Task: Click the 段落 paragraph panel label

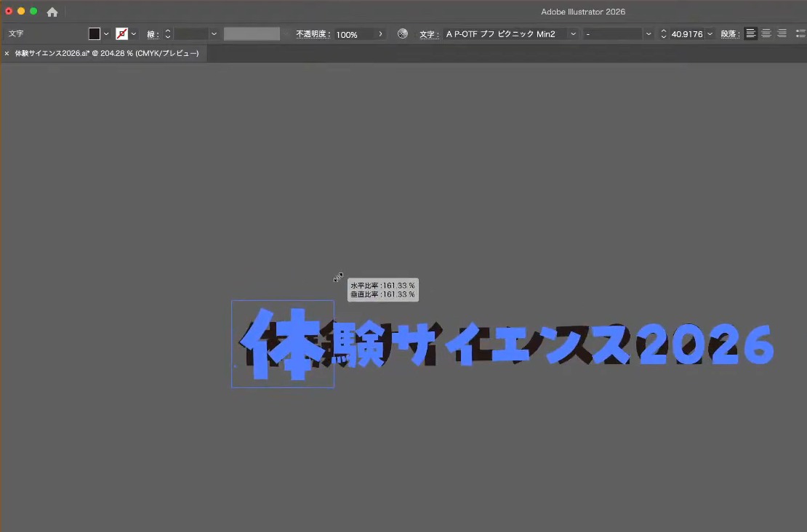Action: pyautogui.click(x=731, y=34)
